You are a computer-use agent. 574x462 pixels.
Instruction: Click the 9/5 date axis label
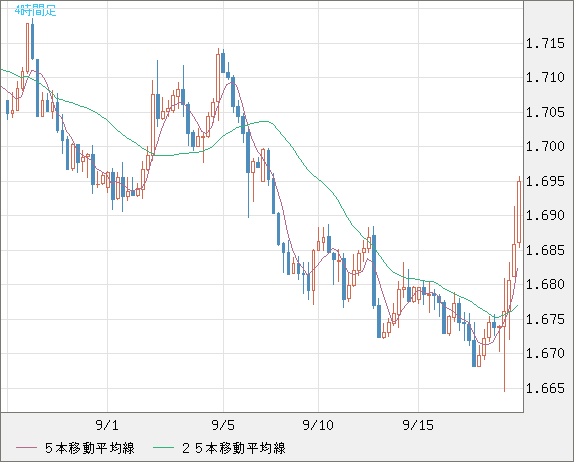pyautogui.click(x=223, y=425)
